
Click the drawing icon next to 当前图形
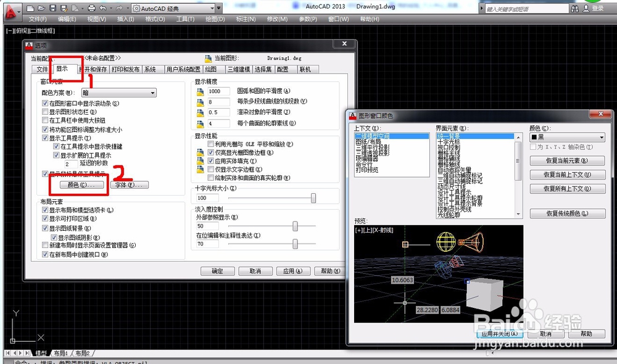click(208, 59)
